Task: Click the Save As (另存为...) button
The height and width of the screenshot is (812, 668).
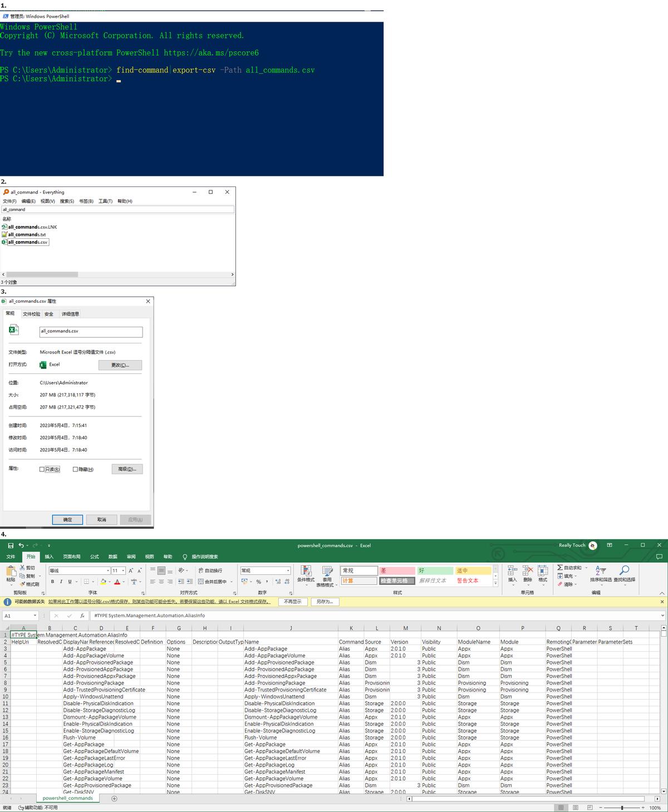Action: (x=325, y=602)
